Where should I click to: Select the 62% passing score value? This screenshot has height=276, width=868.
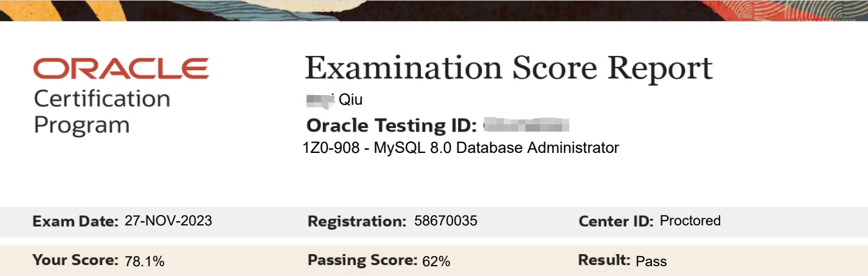point(436,261)
